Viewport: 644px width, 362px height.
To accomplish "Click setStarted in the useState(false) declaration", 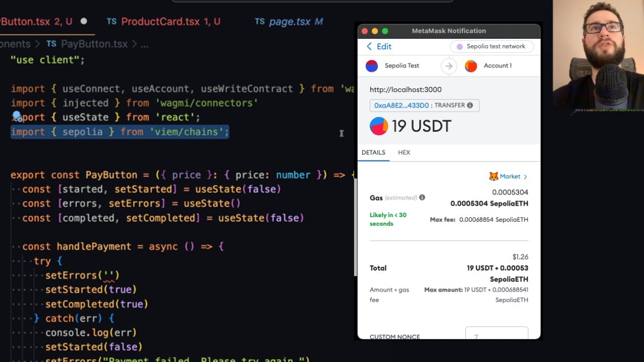I will 143,189.
